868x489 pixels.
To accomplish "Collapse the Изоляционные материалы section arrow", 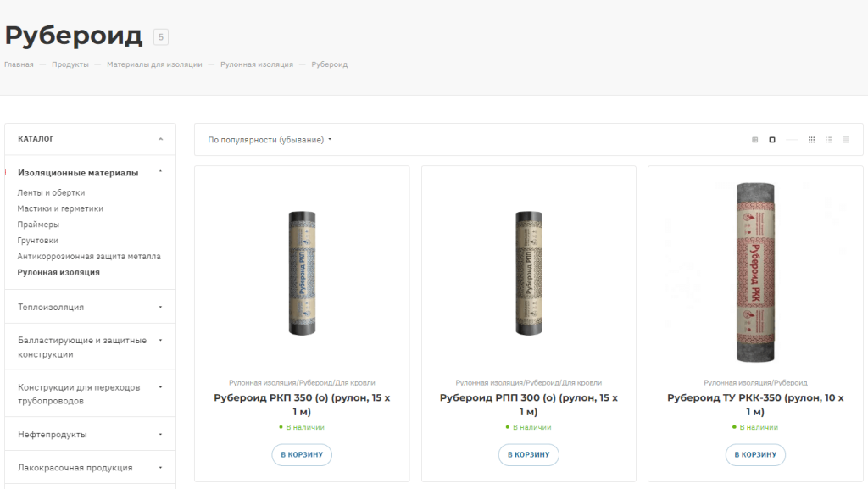I will point(160,172).
